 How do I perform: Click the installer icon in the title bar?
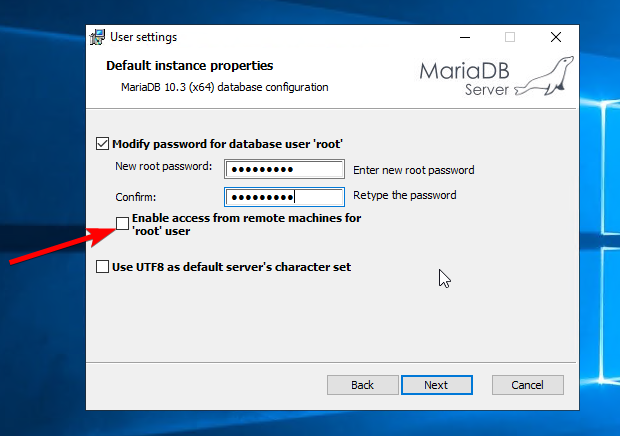pyautogui.click(x=97, y=37)
